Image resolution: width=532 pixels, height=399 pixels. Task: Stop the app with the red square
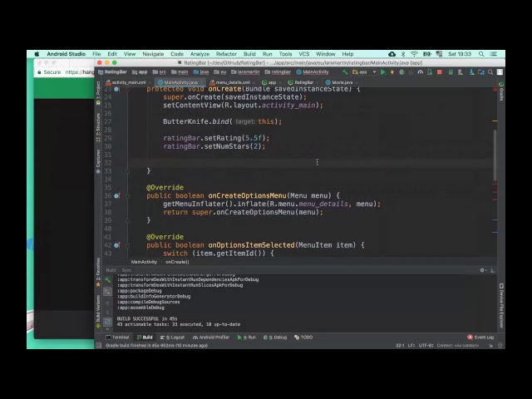pyautogui.click(x=440, y=72)
